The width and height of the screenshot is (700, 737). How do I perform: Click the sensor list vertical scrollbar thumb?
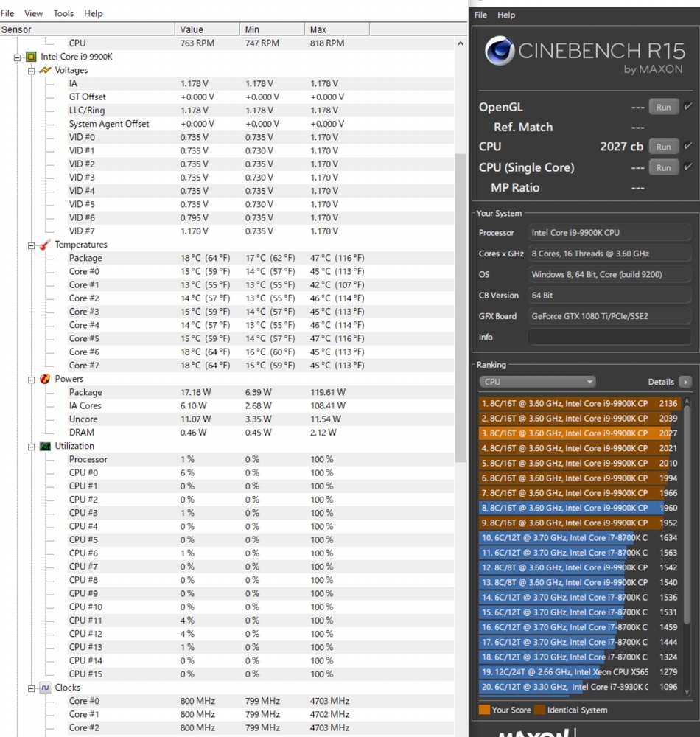(461, 308)
